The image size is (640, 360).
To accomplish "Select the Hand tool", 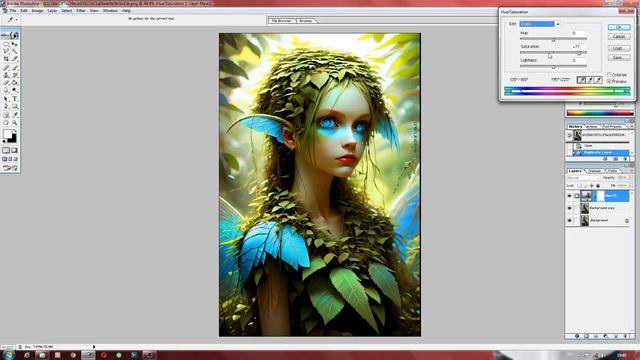I will pos(6,122).
